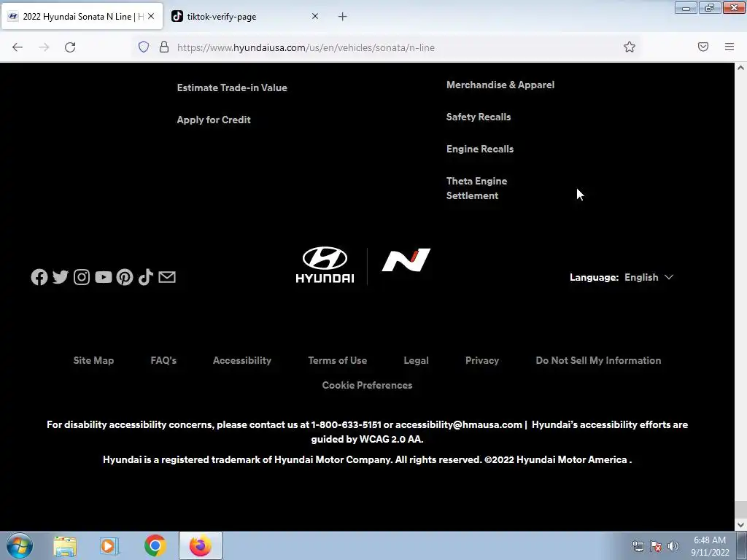Open the Language English dropdown
The height and width of the screenshot is (560, 747).
click(x=649, y=277)
